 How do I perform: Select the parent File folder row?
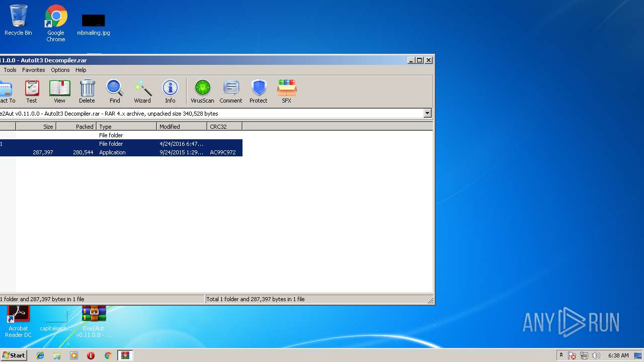click(121, 135)
